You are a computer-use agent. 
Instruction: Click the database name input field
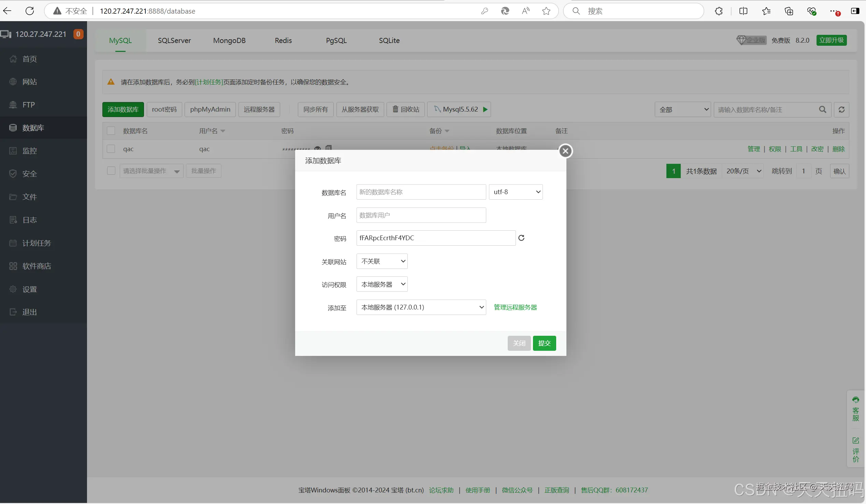pos(421,192)
